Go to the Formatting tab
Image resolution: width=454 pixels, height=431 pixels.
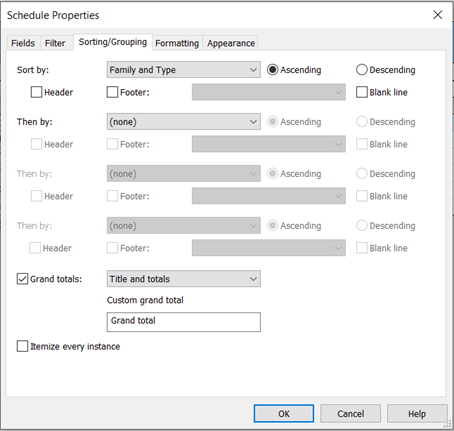click(177, 43)
